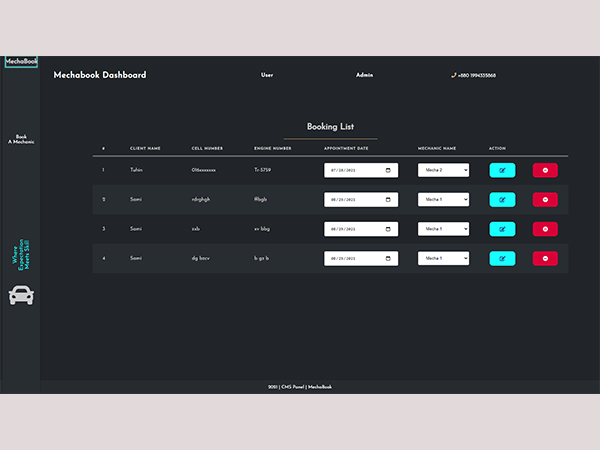This screenshot has height=450, width=600.
Task: Open calendar picker for row 1 date
Action: coord(388,170)
